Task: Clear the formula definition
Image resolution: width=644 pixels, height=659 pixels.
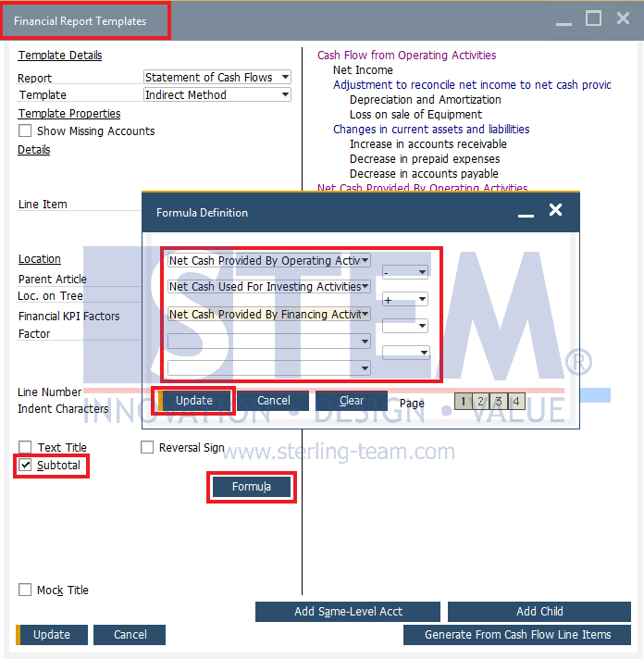Action: (x=352, y=401)
